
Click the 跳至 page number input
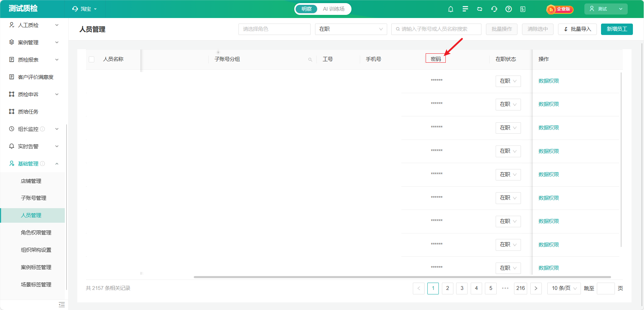[606, 288]
